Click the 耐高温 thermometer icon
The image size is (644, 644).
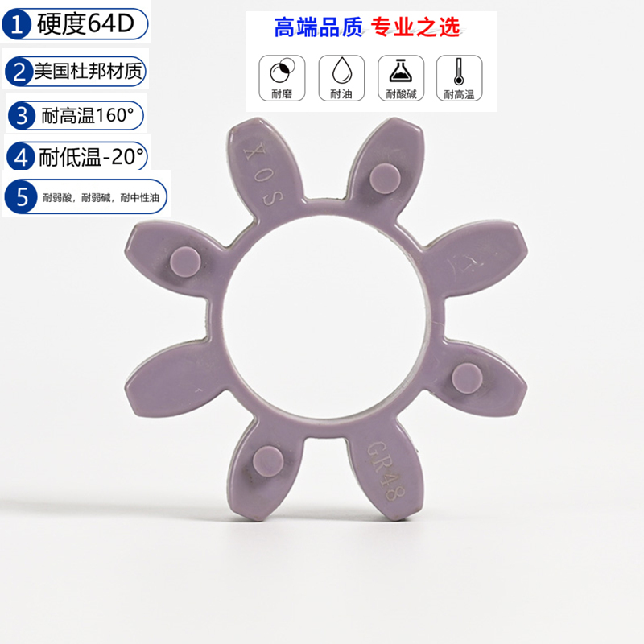[459, 78]
